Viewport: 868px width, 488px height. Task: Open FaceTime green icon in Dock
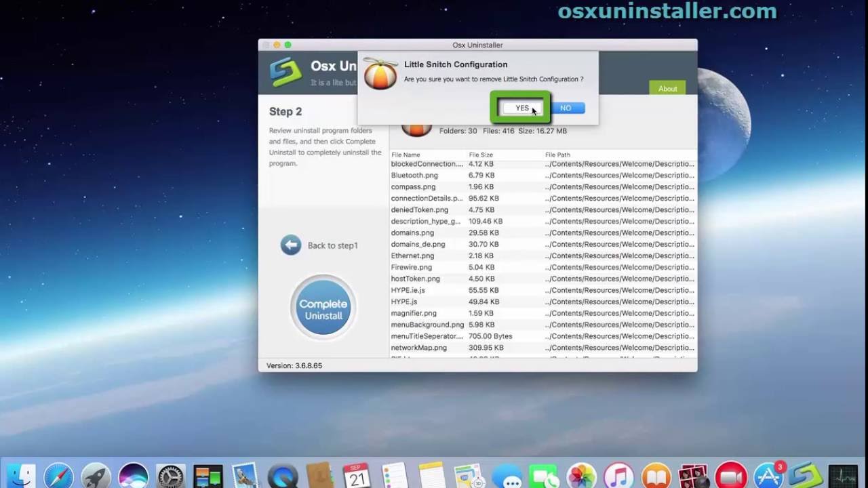pos(544,476)
